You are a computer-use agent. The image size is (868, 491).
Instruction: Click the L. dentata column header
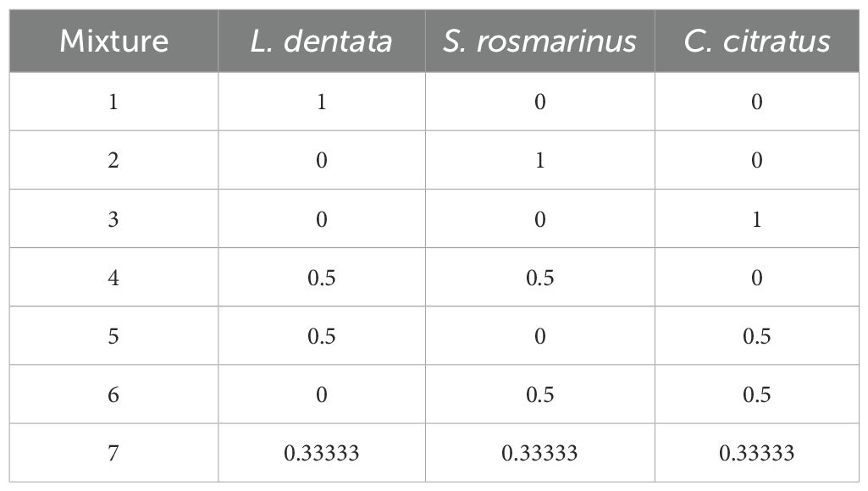(x=321, y=41)
